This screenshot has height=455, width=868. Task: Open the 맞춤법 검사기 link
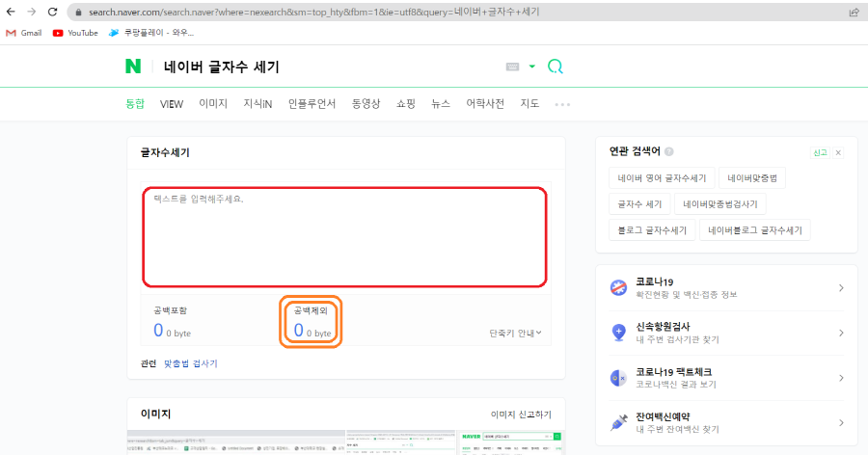pyautogui.click(x=190, y=363)
